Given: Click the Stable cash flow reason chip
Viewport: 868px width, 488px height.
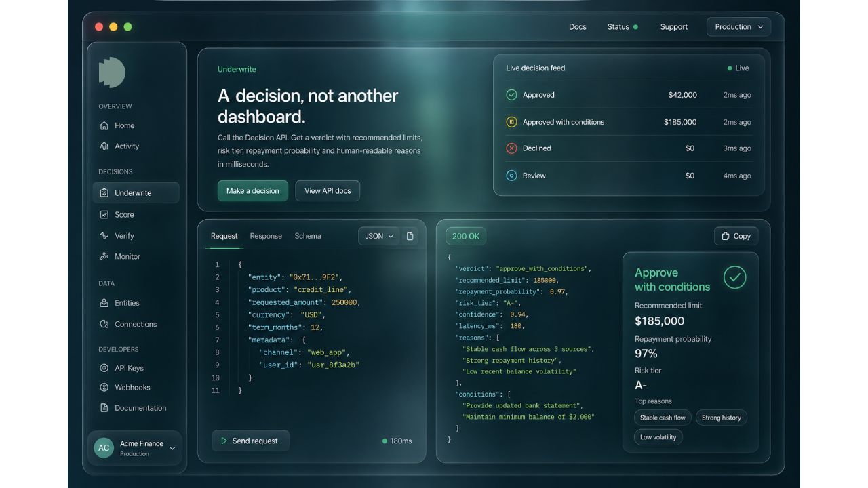Looking at the screenshot, I should [x=663, y=418].
